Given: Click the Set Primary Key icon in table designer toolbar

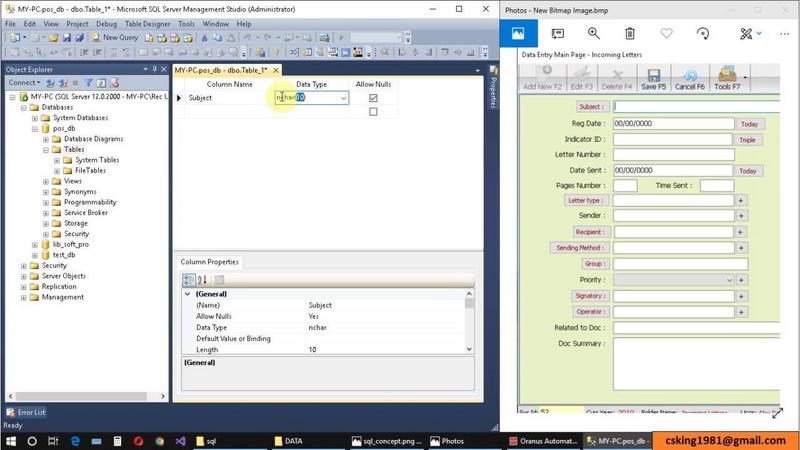Looking at the screenshot, I should click(278, 52).
